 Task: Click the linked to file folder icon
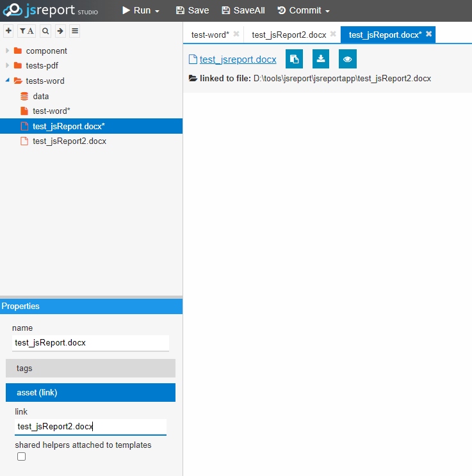[193, 78]
